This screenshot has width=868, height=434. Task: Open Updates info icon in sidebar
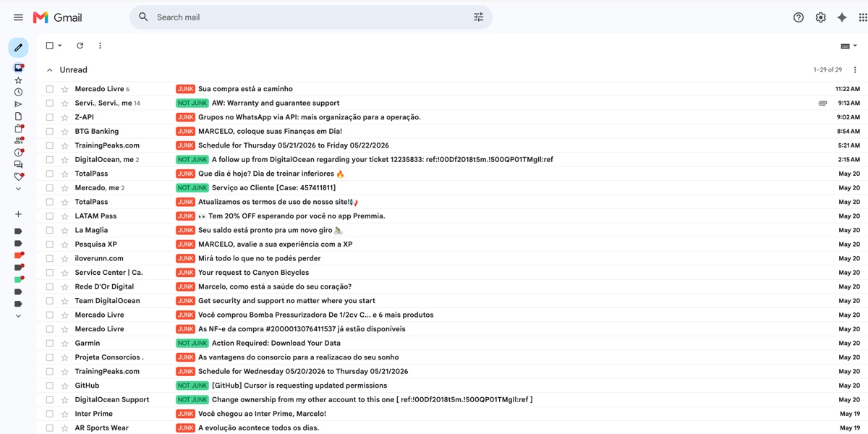coord(18,153)
